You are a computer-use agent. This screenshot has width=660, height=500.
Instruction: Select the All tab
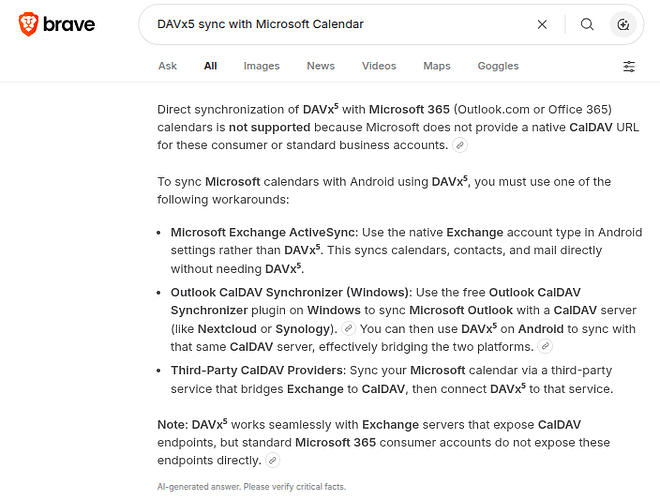(x=210, y=66)
